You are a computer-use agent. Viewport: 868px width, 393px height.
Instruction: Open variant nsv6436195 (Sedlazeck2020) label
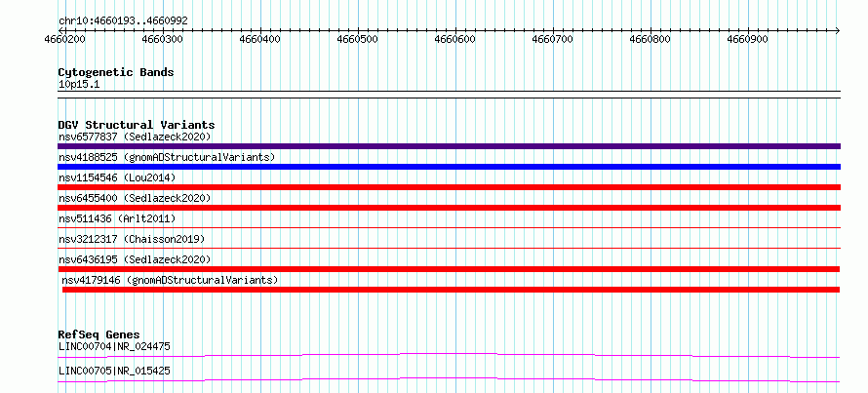click(x=135, y=259)
